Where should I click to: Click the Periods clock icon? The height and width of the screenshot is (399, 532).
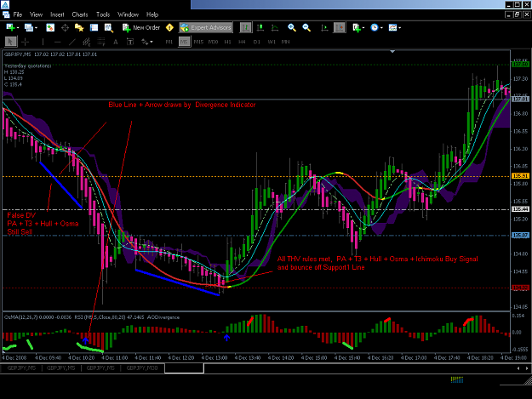[x=375, y=28]
